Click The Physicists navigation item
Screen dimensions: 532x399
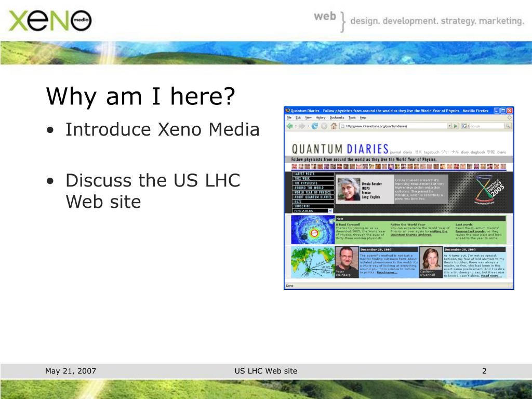click(x=313, y=183)
